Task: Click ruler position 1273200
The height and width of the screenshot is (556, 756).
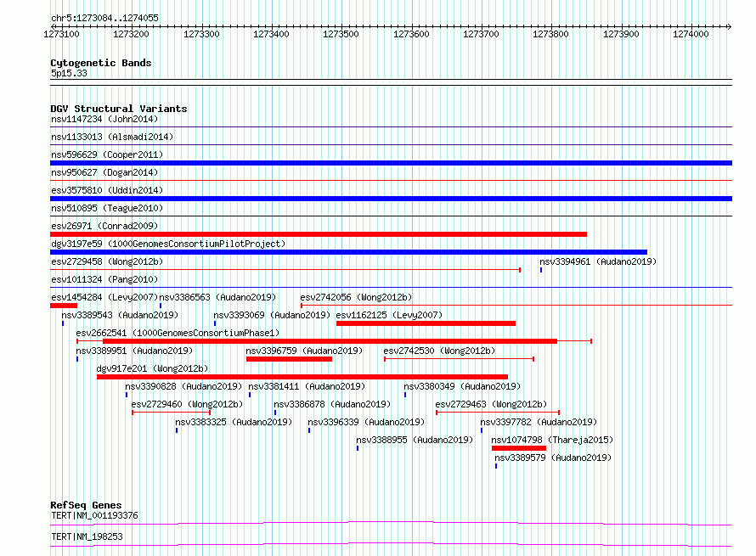Action: 131,34
